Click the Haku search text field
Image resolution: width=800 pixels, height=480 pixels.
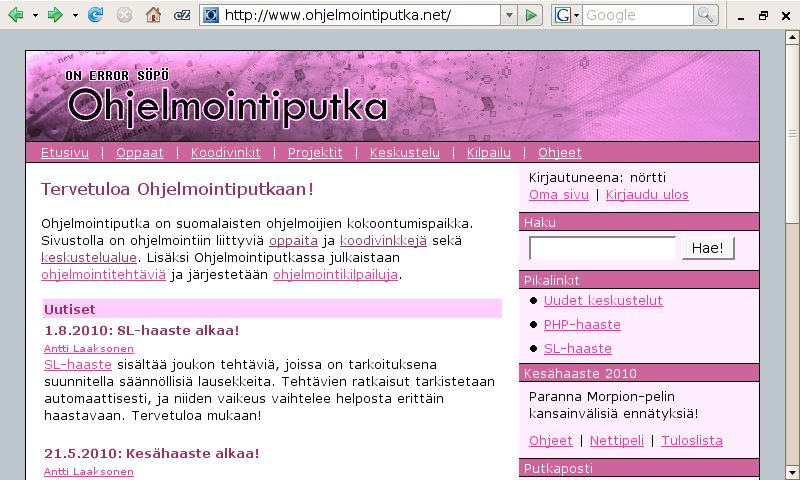[x=602, y=249]
